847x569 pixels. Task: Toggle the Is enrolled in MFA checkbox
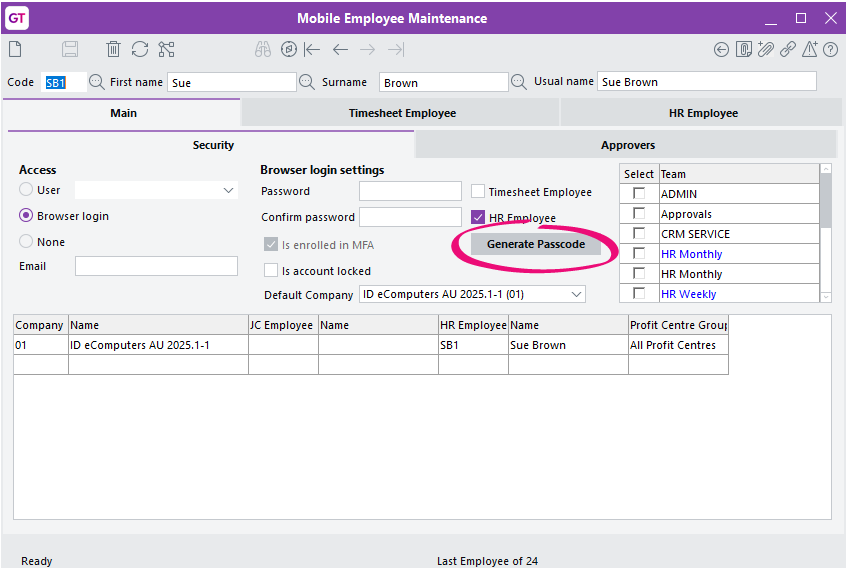271,244
